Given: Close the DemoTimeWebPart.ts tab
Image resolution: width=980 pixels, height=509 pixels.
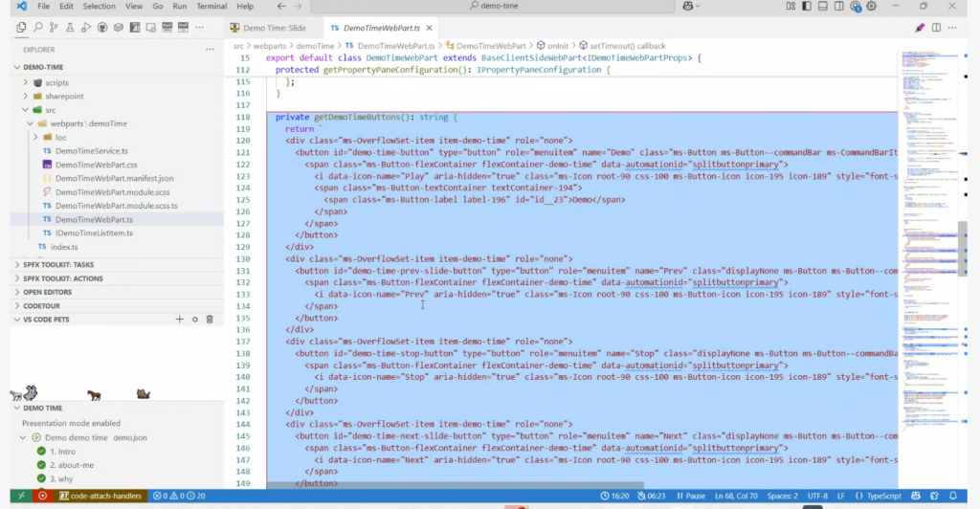Looking at the screenshot, I should click(x=430, y=28).
